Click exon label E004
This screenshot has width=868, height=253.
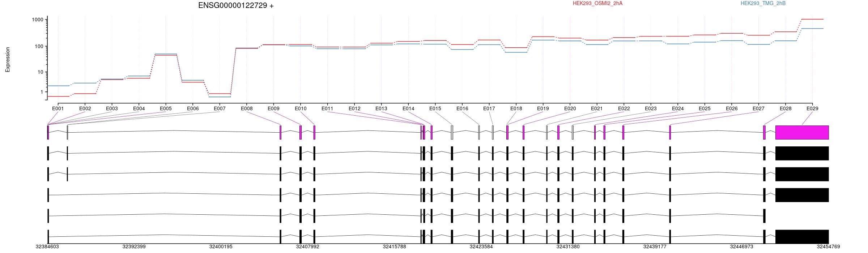click(139, 108)
